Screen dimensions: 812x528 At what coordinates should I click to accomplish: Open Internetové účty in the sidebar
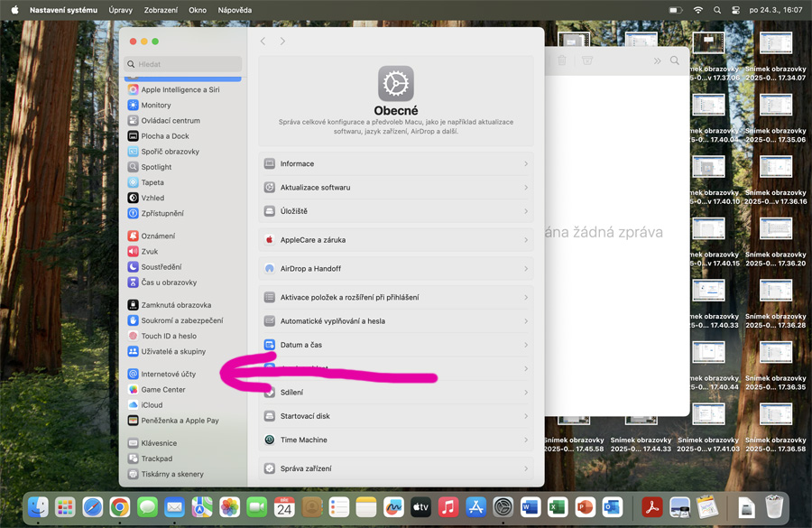click(168, 374)
